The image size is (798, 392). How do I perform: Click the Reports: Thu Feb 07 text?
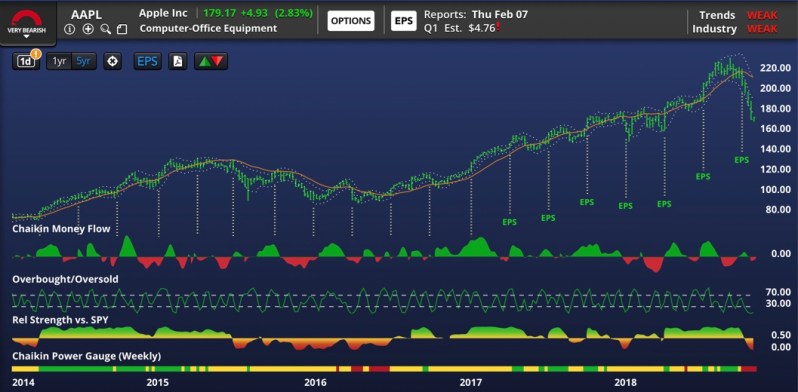pyautogui.click(x=475, y=14)
